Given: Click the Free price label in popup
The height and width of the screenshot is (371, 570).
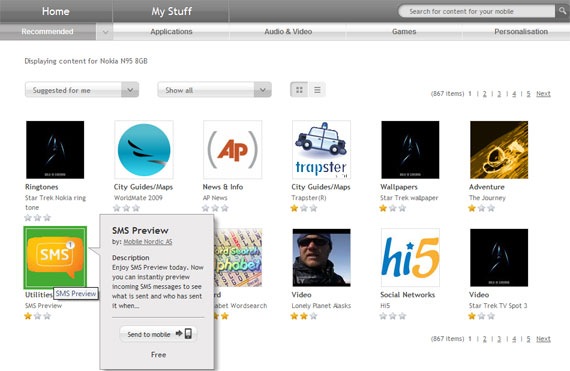Looking at the screenshot, I should tap(158, 355).
